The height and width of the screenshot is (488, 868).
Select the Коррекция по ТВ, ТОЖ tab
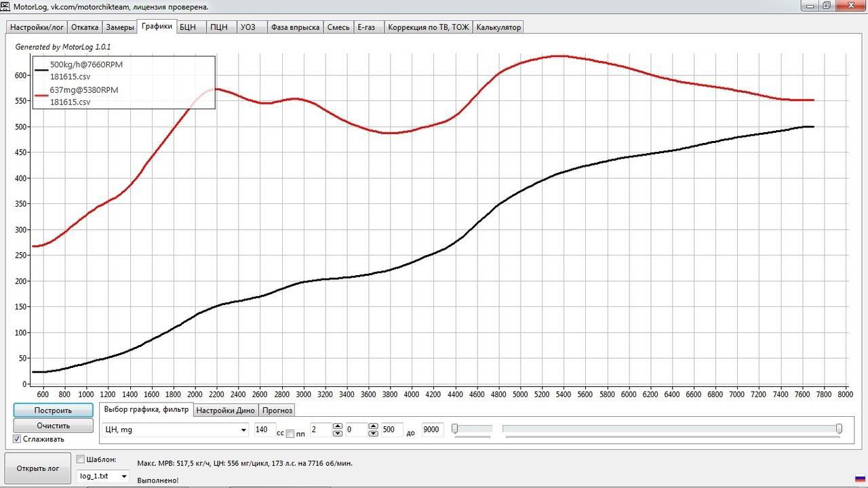point(428,27)
